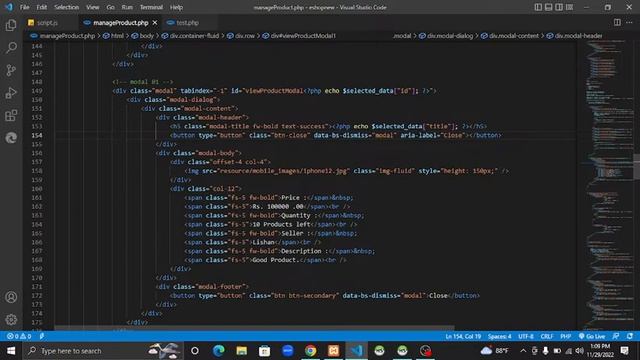Screen dimensions: 640x360
Task: Open the Windows Start menu
Action: pos(11,351)
